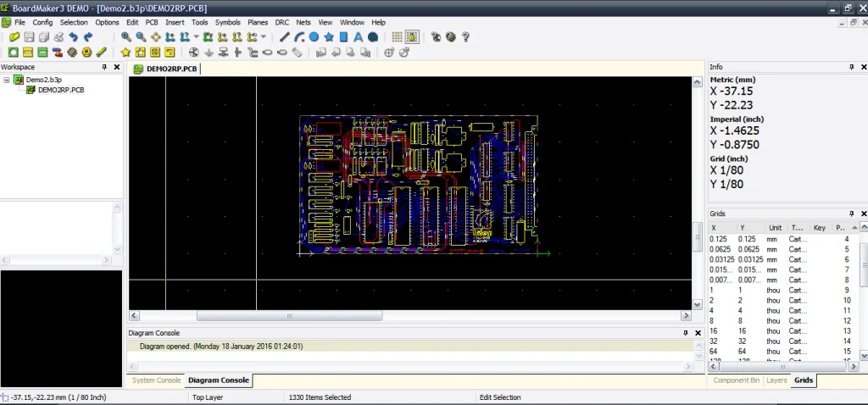Select the text 'A' tool

tap(358, 37)
